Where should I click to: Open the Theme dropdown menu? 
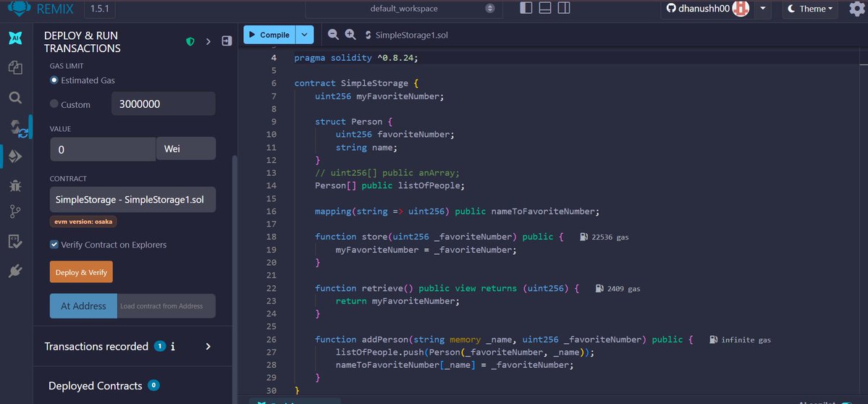tap(810, 8)
